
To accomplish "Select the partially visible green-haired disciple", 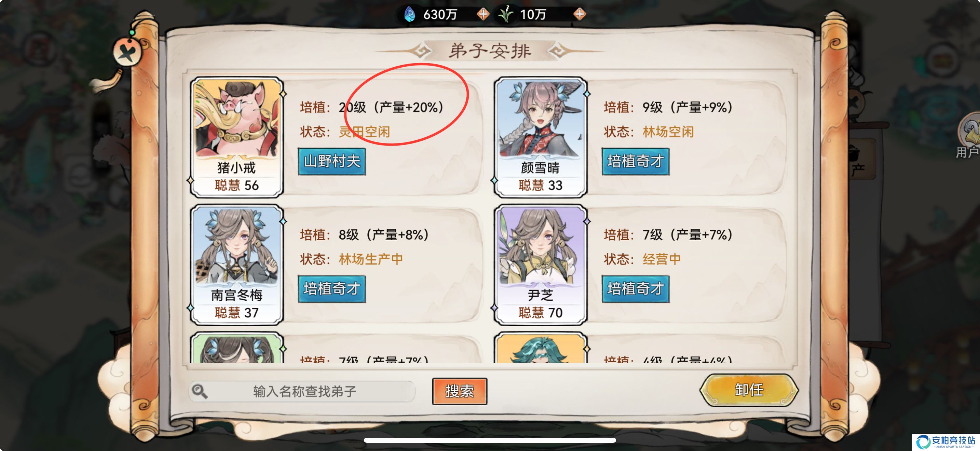I will pos(540,347).
